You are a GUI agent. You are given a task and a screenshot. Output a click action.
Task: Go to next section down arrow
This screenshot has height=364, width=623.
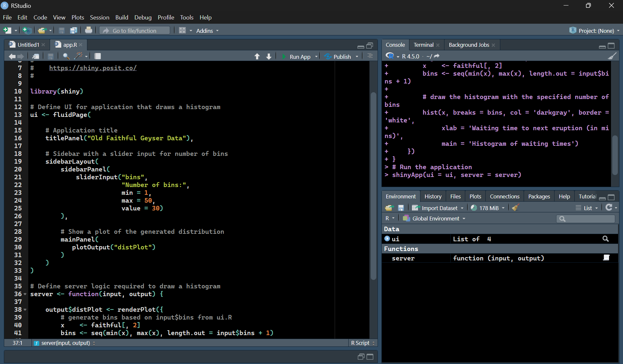tap(269, 56)
